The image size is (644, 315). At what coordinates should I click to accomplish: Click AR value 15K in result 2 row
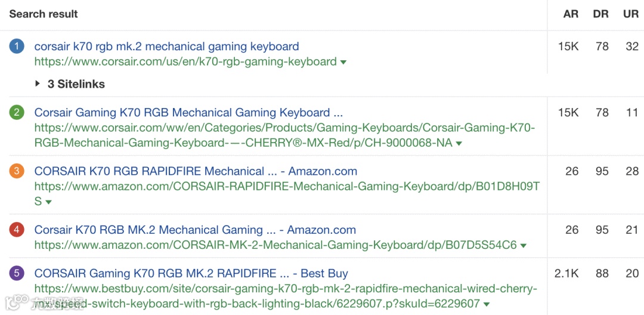pyautogui.click(x=568, y=113)
